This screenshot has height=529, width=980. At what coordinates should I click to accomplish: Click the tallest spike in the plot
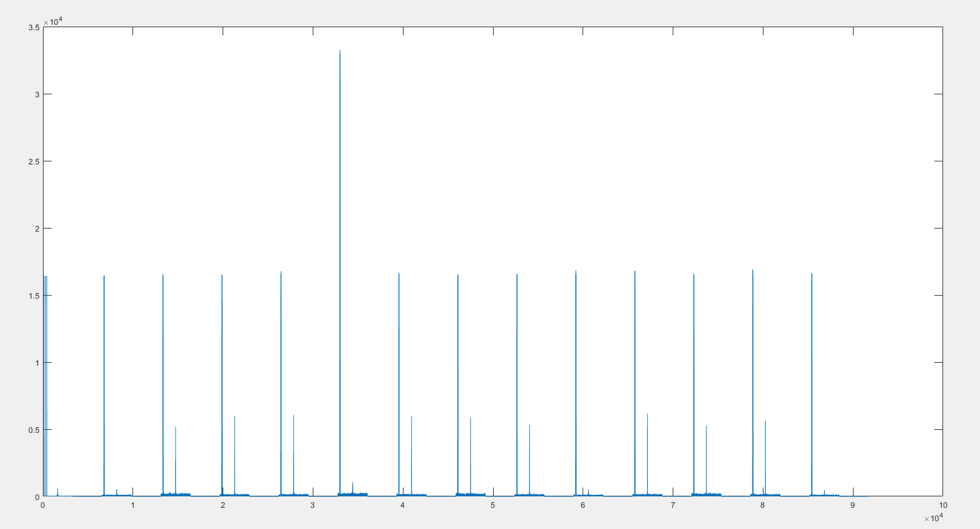tap(340, 272)
